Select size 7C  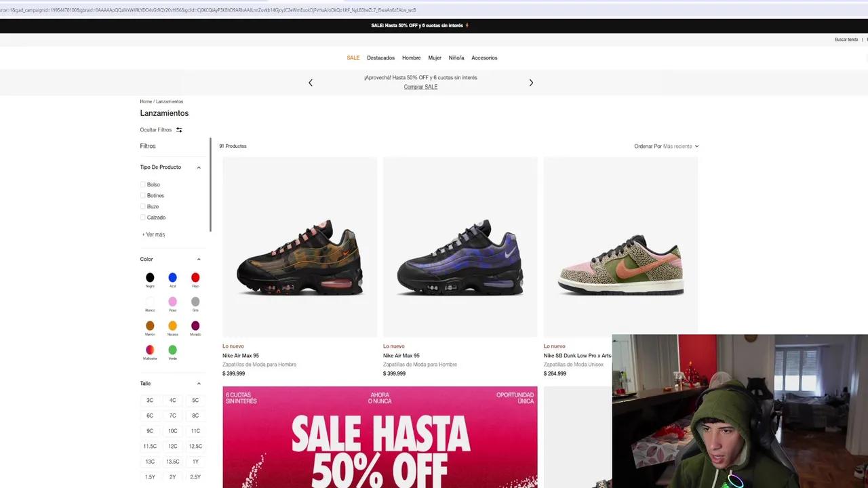[x=172, y=415]
